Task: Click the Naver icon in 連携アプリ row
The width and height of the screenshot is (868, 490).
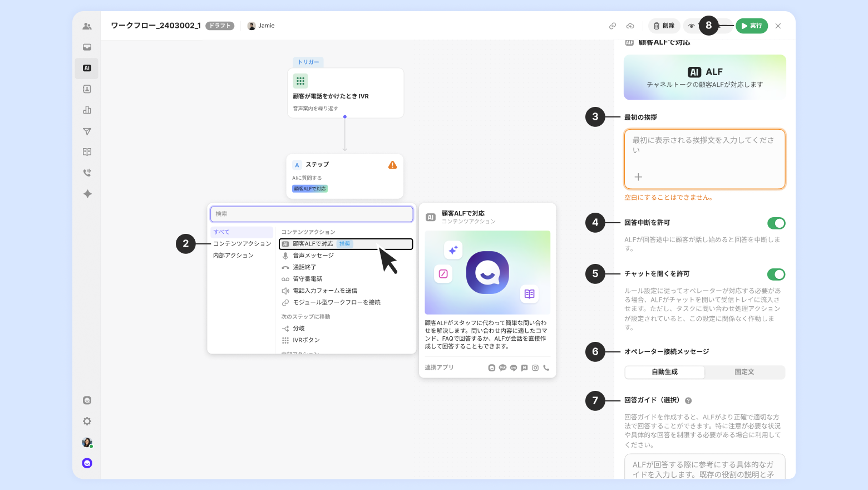Action: [525, 367]
